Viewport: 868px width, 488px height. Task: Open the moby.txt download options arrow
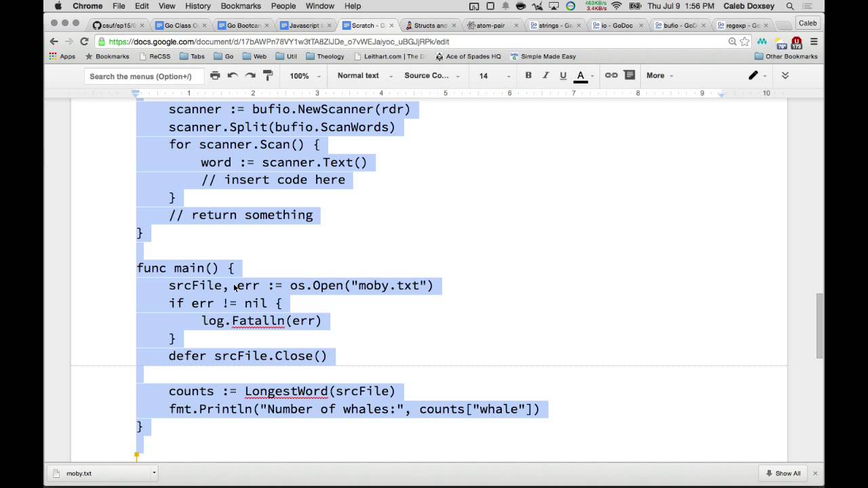[x=154, y=473]
